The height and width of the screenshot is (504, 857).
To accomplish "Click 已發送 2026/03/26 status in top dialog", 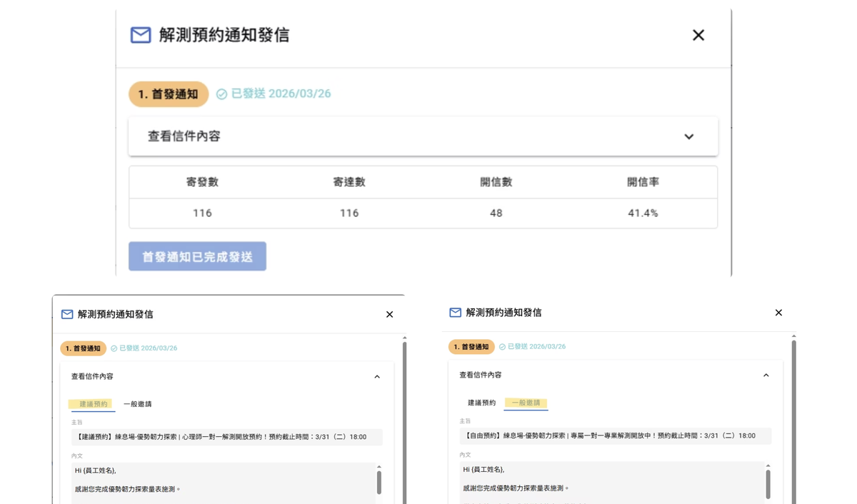I will pos(281,94).
